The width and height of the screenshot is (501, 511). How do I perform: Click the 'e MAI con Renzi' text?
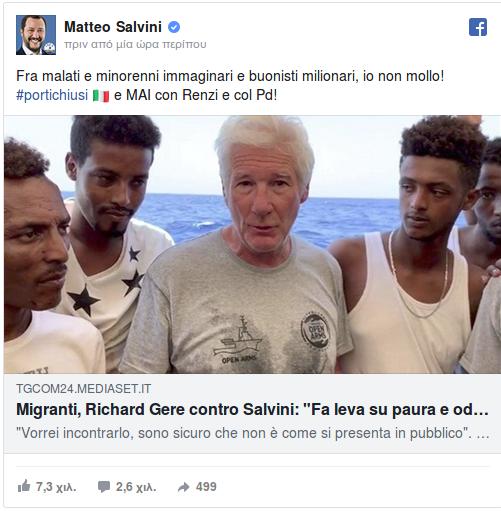pos(196,95)
